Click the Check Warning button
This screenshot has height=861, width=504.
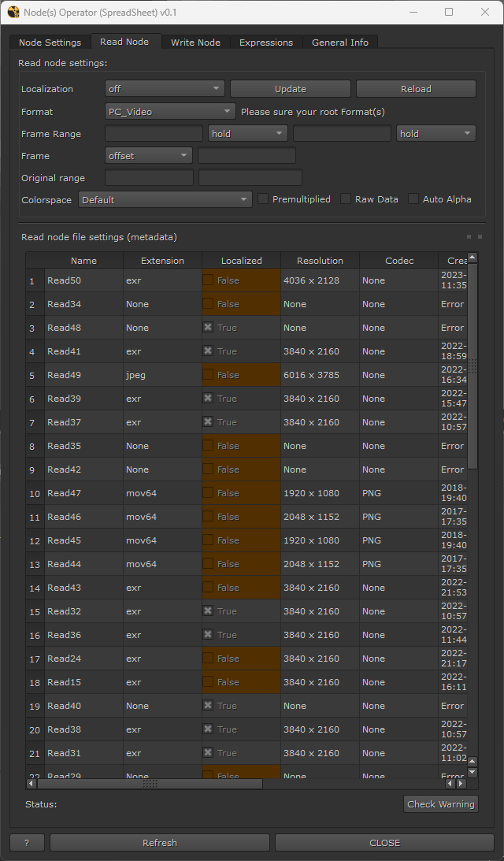441,804
